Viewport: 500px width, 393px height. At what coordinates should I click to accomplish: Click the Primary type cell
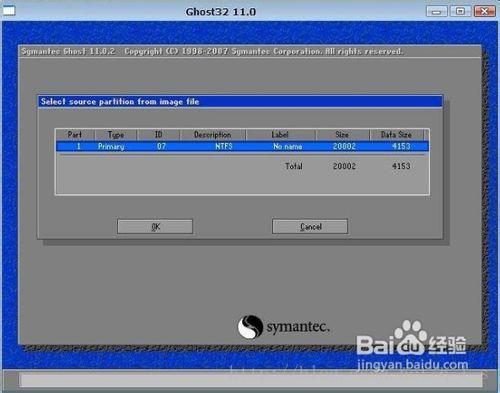tap(111, 146)
